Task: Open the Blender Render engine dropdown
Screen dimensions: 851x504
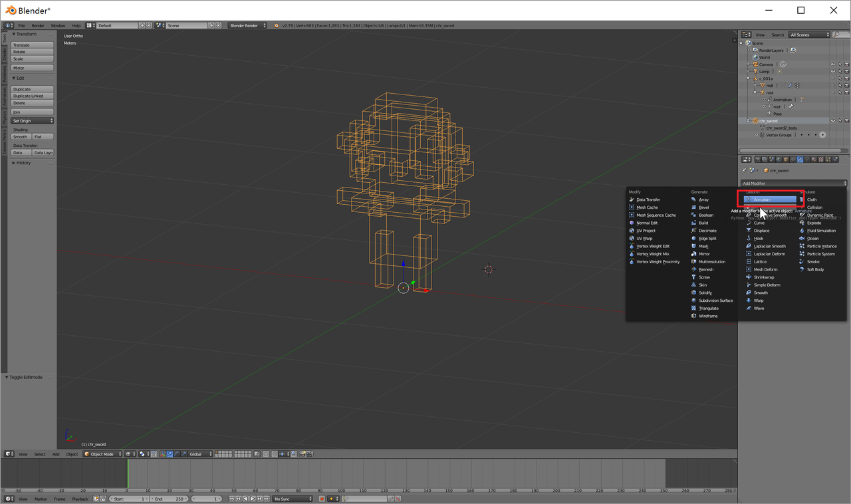Action: (247, 25)
